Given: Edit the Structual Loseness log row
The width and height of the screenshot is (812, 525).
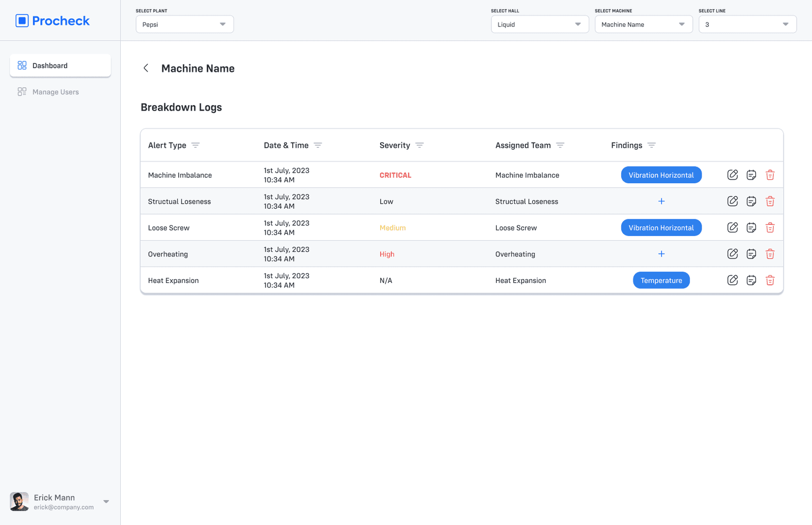Looking at the screenshot, I should click(x=732, y=201).
